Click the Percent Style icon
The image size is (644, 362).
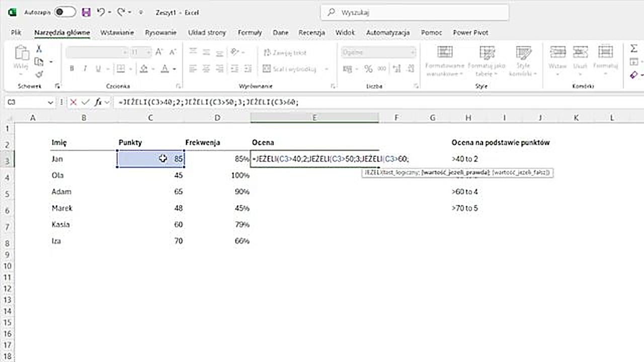(x=368, y=69)
